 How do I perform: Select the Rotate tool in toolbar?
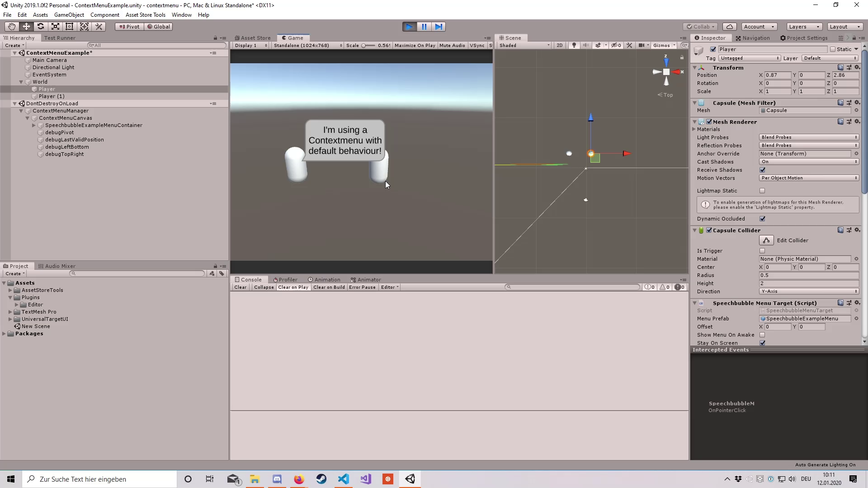pos(41,27)
